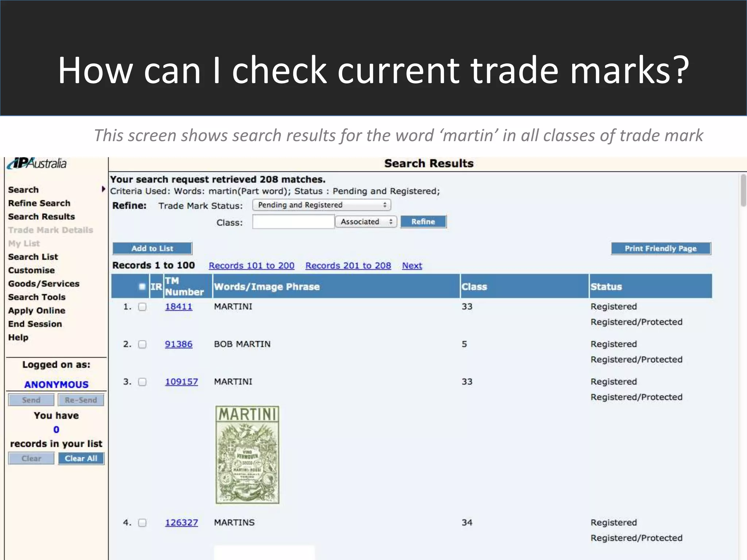Toggle select-all checkbox in table header
Viewport: 747px width, 560px height.
[x=142, y=287]
